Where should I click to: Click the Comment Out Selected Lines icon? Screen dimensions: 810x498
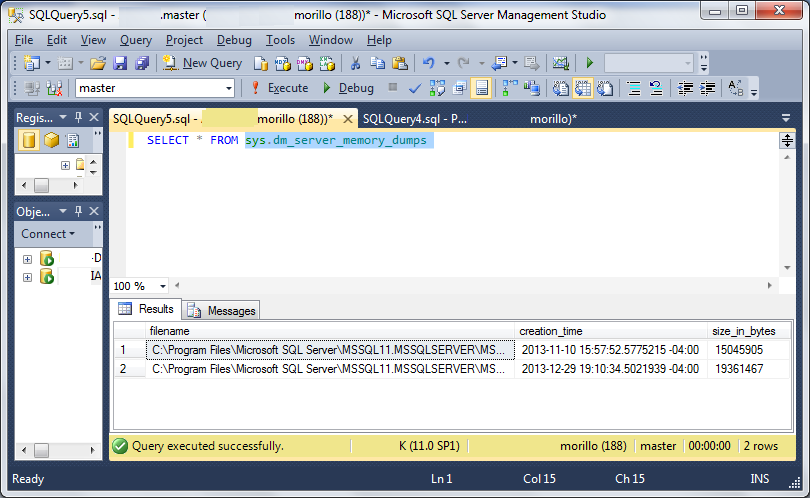634,88
